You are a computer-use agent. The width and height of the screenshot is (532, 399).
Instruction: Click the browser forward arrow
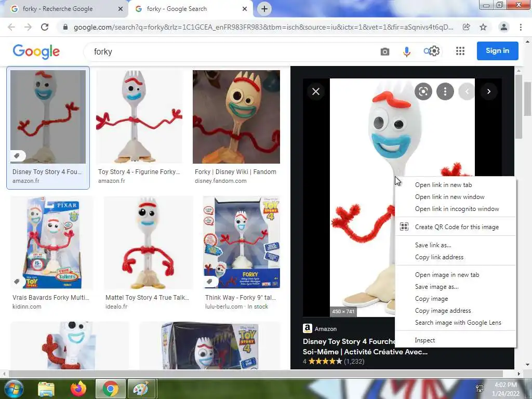[x=28, y=27]
